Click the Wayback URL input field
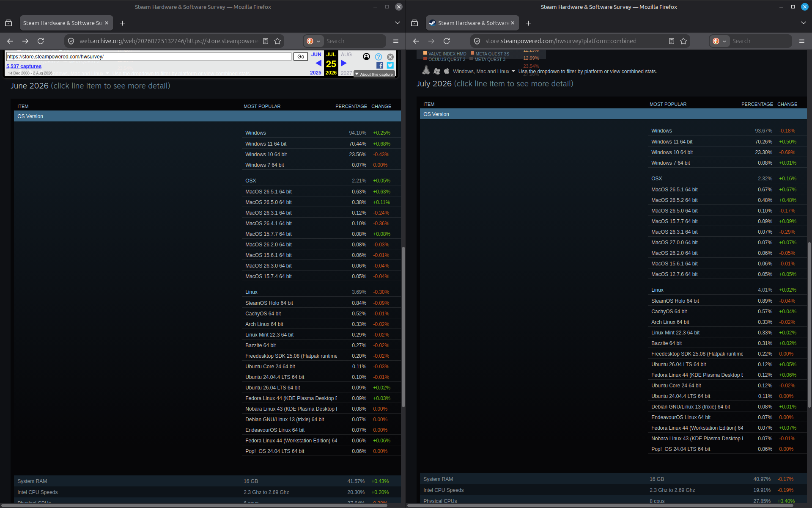The width and height of the screenshot is (812, 508). pos(148,57)
